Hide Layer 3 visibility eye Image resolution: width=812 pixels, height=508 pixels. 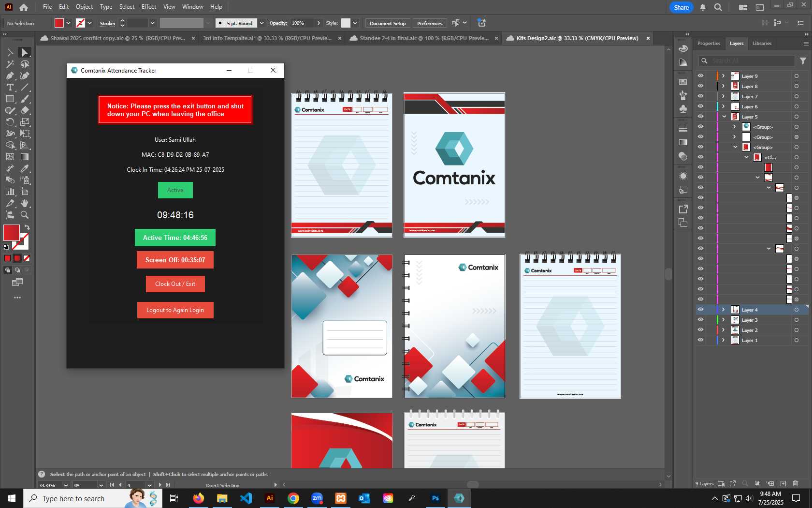tap(700, 320)
